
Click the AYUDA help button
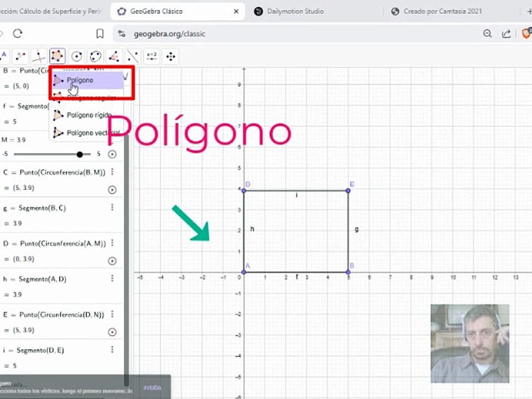click(152, 387)
